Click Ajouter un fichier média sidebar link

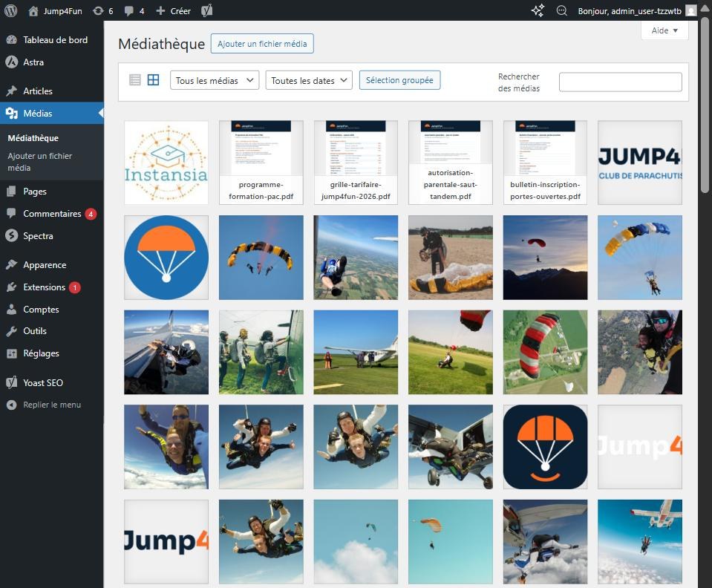tap(40, 162)
